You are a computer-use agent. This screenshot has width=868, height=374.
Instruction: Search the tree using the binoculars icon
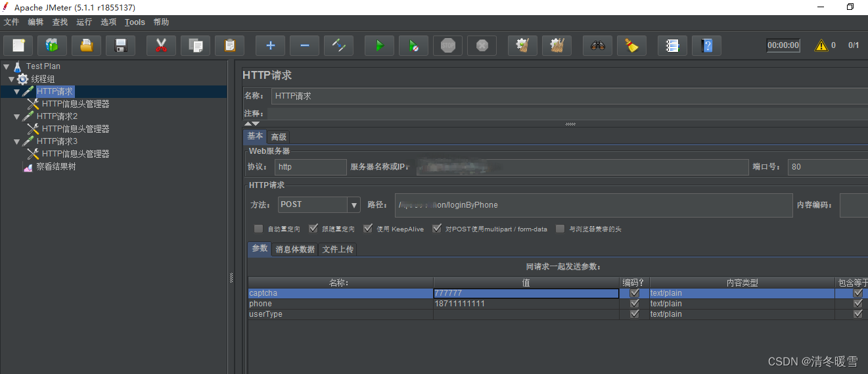point(597,45)
